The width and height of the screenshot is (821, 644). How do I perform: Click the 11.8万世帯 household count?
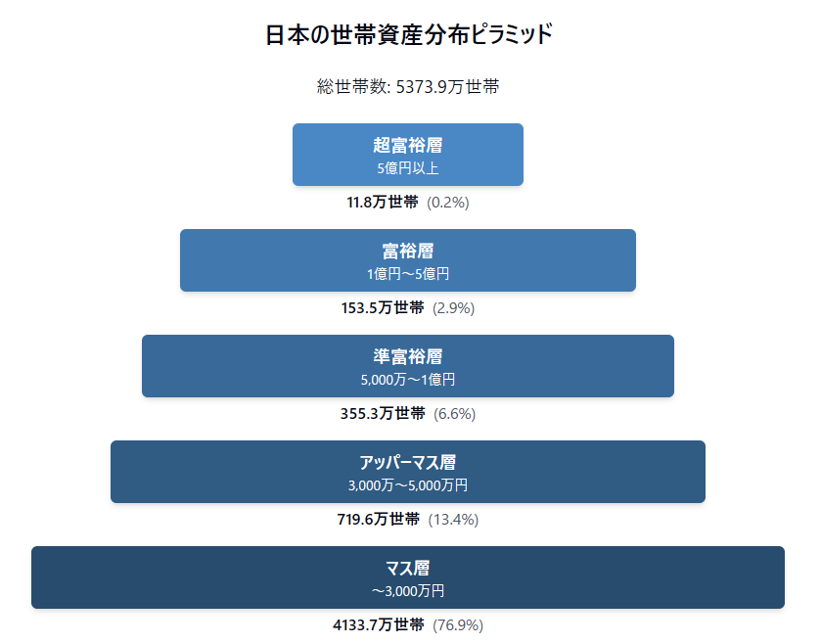(x=383, y=202)
